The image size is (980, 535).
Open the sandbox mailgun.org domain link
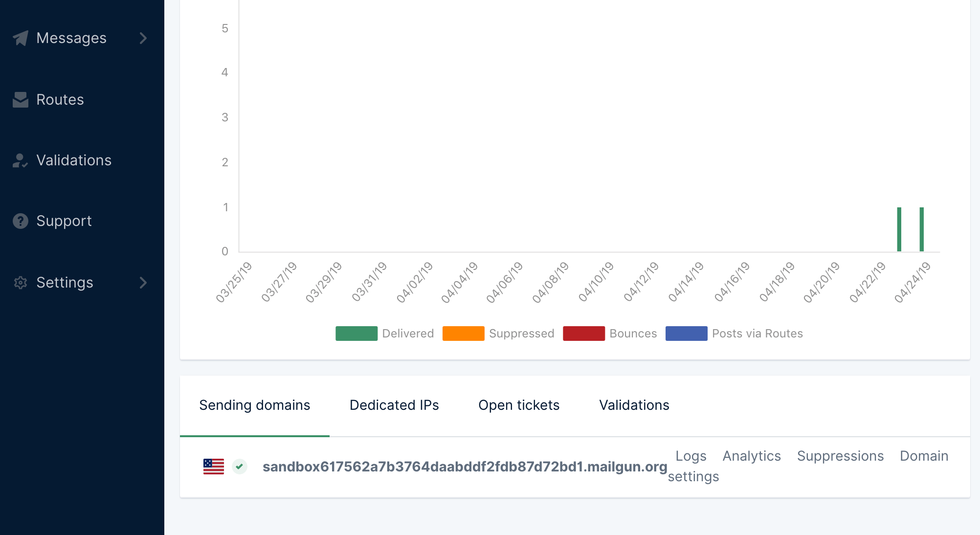(x=465, y=467)
